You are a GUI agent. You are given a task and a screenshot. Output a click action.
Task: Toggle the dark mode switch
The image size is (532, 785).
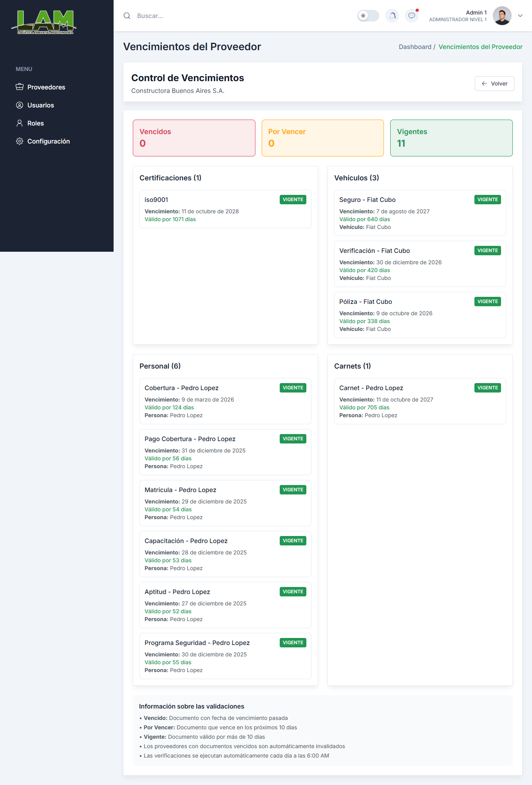368,16
